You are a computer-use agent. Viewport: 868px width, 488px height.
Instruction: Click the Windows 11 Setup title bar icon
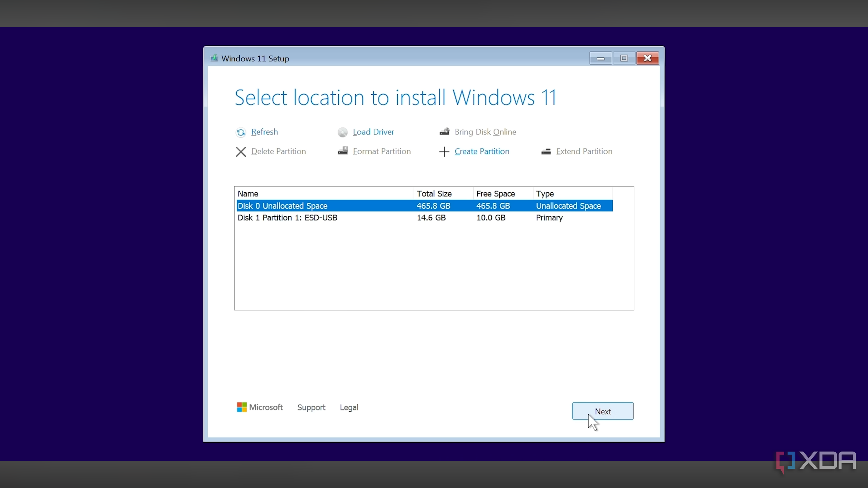[214, 58]
